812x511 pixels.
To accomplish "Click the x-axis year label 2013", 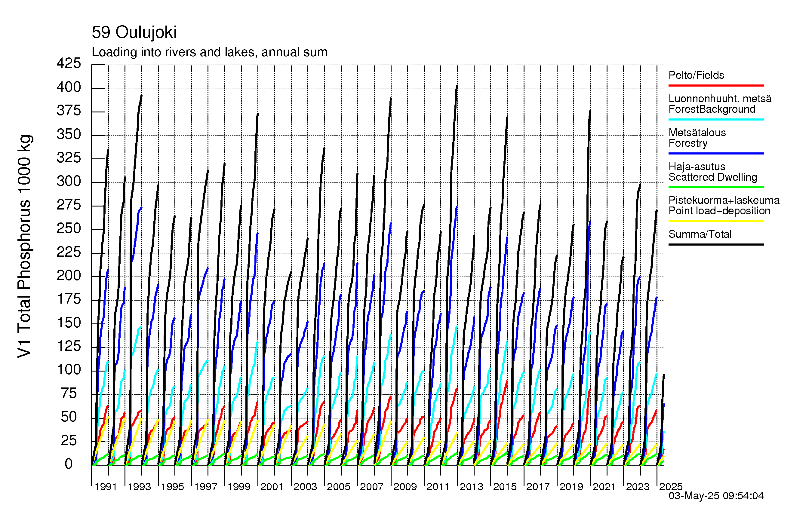I will point(472,487).
